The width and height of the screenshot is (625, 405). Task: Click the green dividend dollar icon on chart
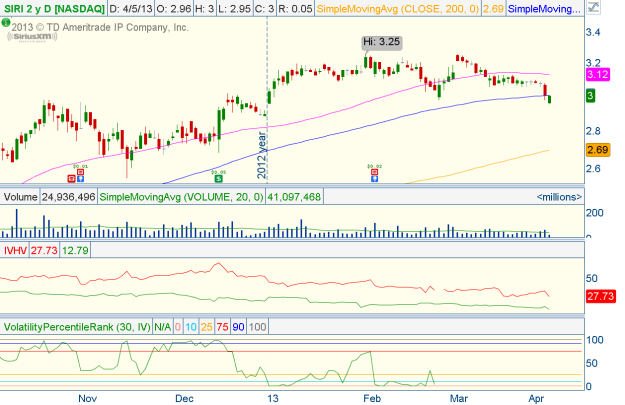coord(218,177)
